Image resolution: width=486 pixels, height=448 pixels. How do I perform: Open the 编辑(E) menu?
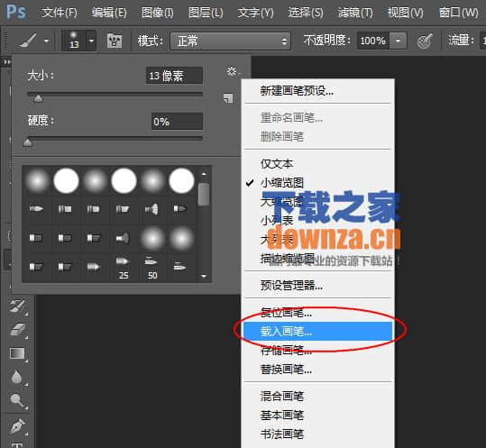(x=109, y=13)
